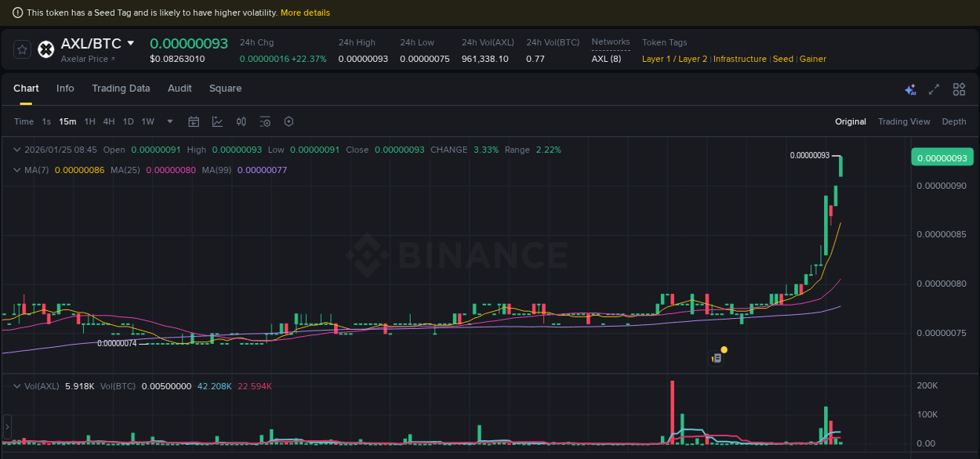This screenshot has width=980, height=459.
Task: Open the Axelar Price external link
Action: coord(88,59)
